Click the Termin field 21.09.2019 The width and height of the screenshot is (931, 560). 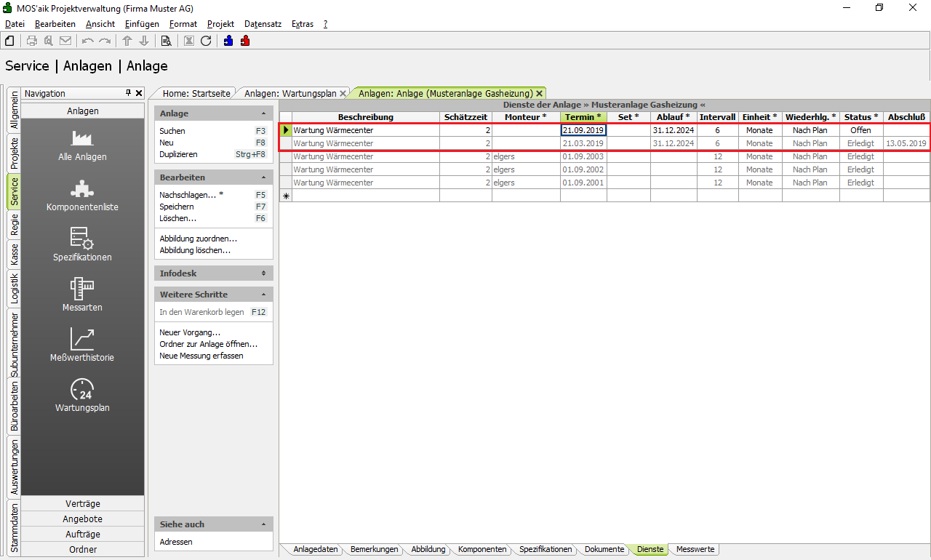pyautogui.click(x=583, y=130)
